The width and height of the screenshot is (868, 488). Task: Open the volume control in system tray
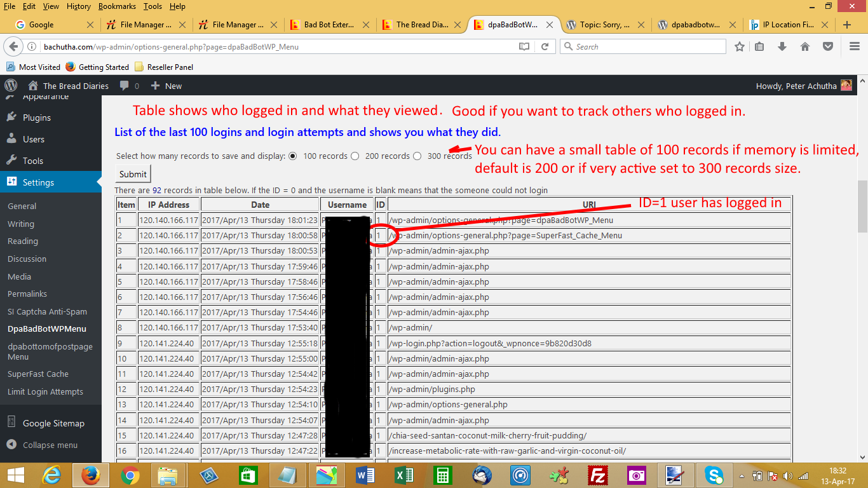pos(788,475)
